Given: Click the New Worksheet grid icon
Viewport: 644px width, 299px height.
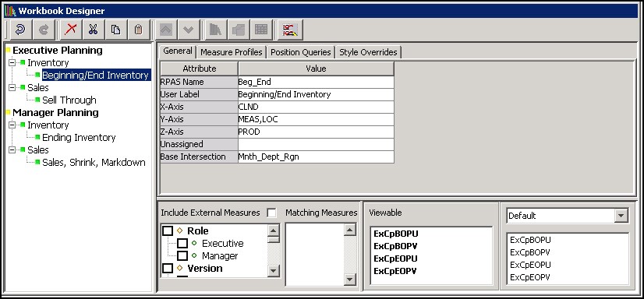Looking at the screenshot, I should coord(261,30).
